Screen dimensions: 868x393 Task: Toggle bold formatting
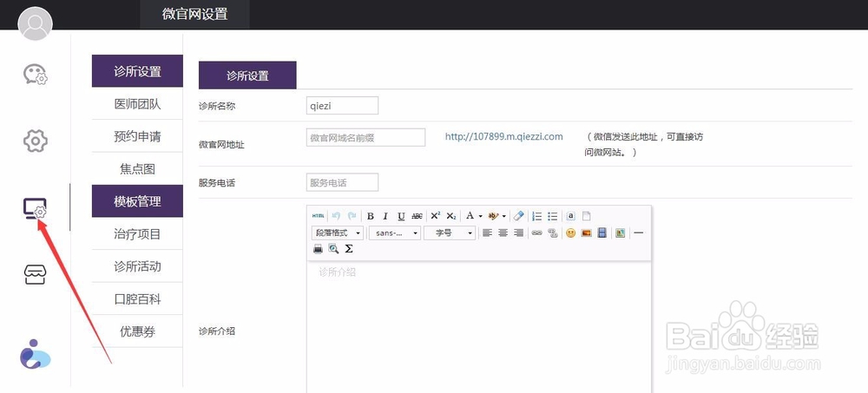point(371,216)
